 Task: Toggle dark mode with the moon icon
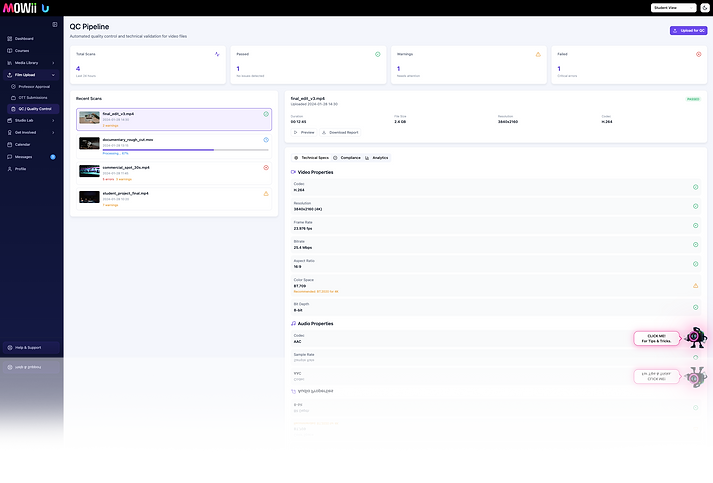click(x=705, y=8)
